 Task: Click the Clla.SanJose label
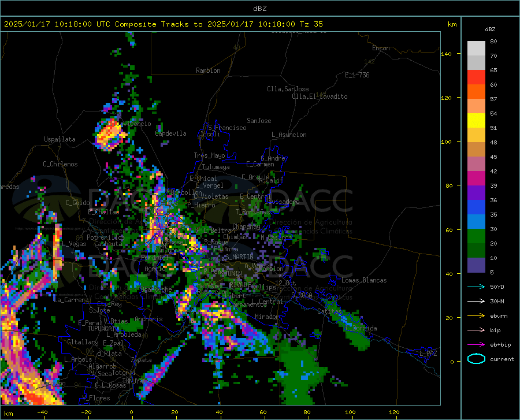(x=288, y=89)
